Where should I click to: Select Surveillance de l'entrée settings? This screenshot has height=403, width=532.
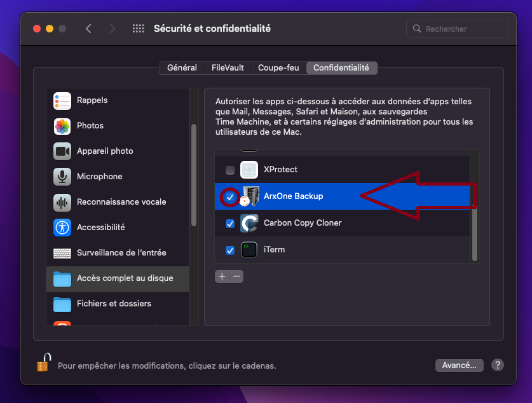(62, 253)
